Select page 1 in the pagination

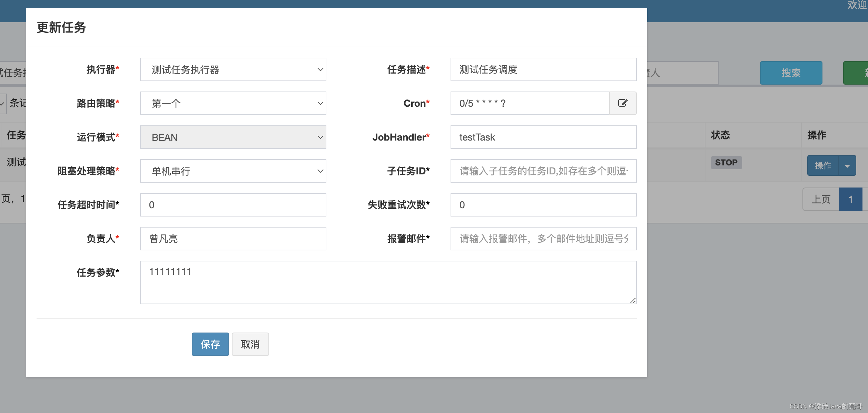point(850,199)
